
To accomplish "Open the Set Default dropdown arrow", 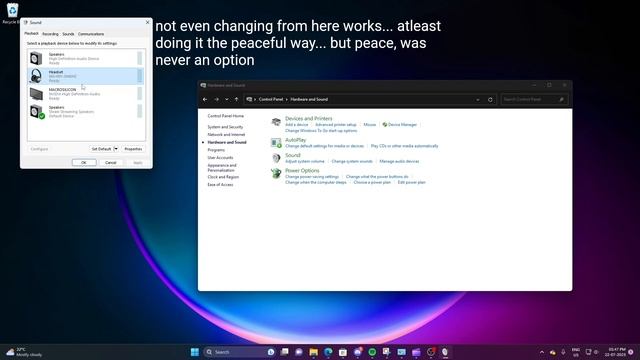I will [116, 149].
